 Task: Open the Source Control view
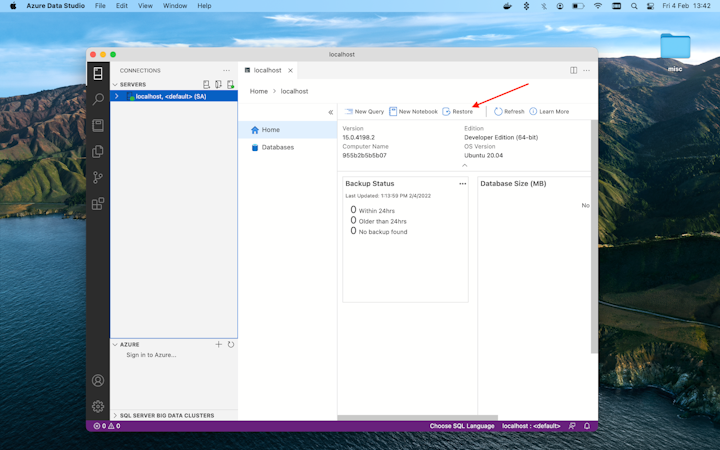click(98, 178)
